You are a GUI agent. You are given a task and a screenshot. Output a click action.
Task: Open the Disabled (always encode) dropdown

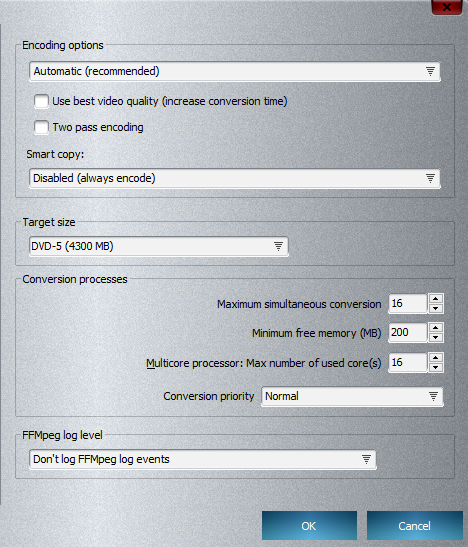click(235, 178)
